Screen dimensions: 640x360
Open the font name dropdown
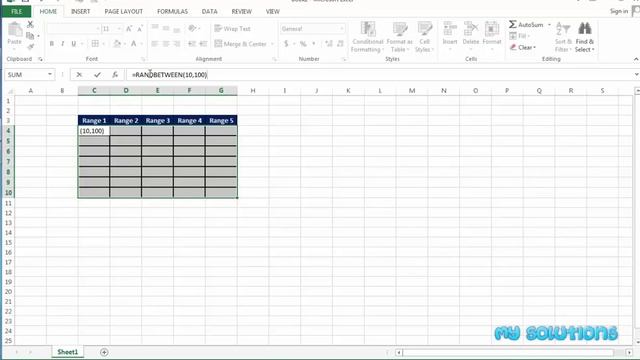(x=98, y=29)
